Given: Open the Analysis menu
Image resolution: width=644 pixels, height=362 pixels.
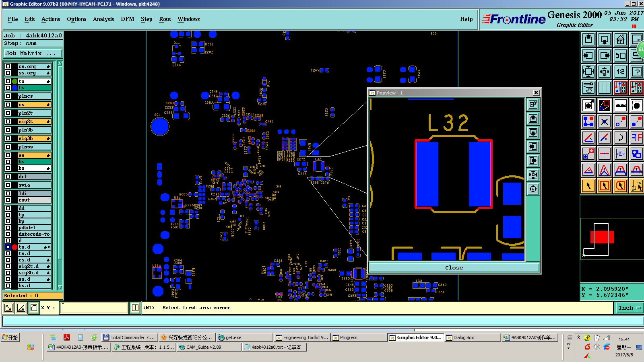Looking at the screenshot, I should tap(103, 19).
